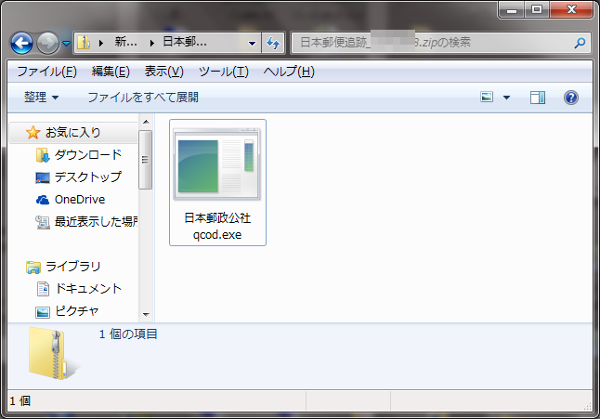Select the 新... breadcrumb segment
The image size is (600, 419).
[126, 42]
